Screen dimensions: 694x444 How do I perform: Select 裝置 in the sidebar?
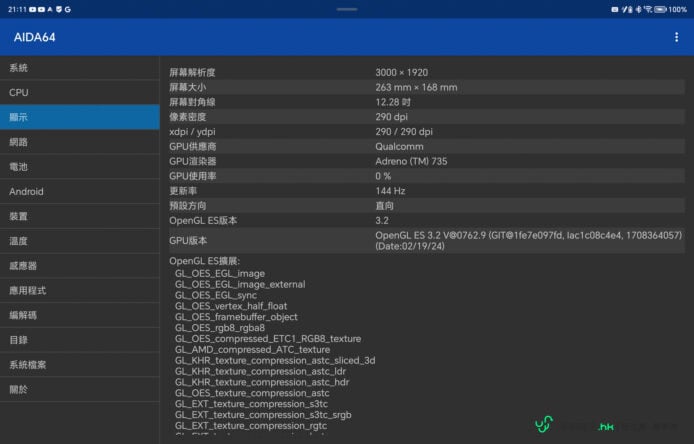pyautogui.click(x=79, y=216)
